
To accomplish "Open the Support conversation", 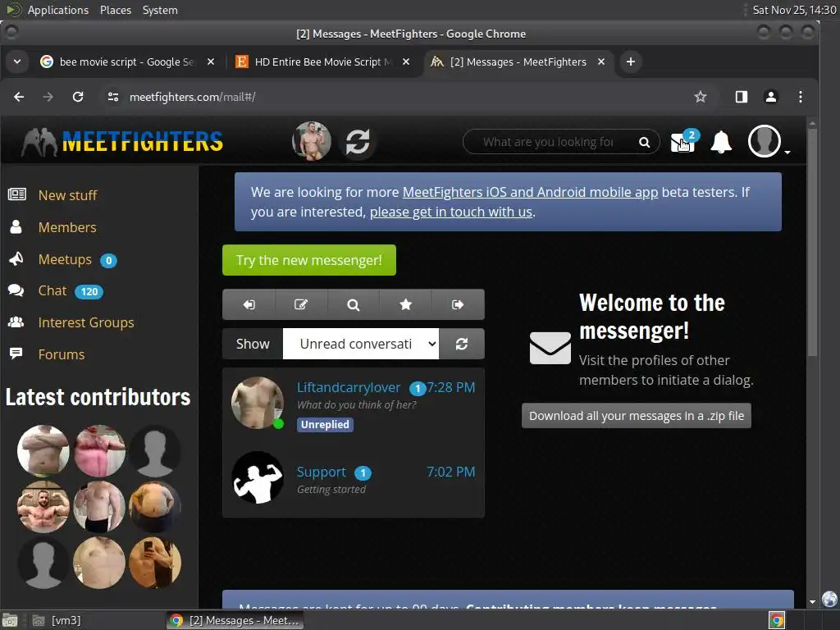I will point(354,478).
